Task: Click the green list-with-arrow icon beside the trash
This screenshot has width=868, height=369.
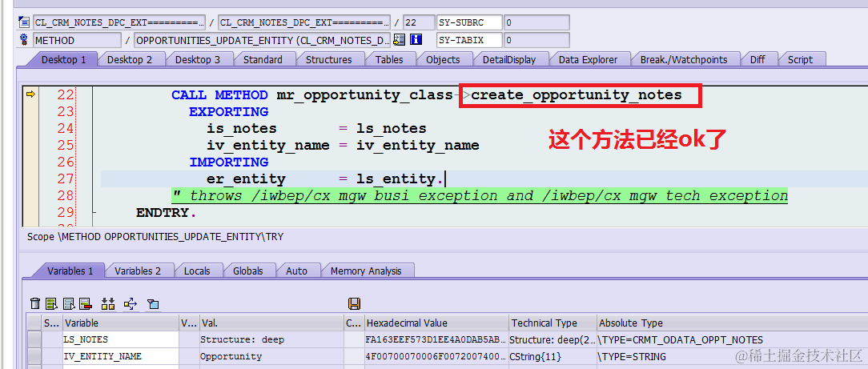Action: (51, 303)
